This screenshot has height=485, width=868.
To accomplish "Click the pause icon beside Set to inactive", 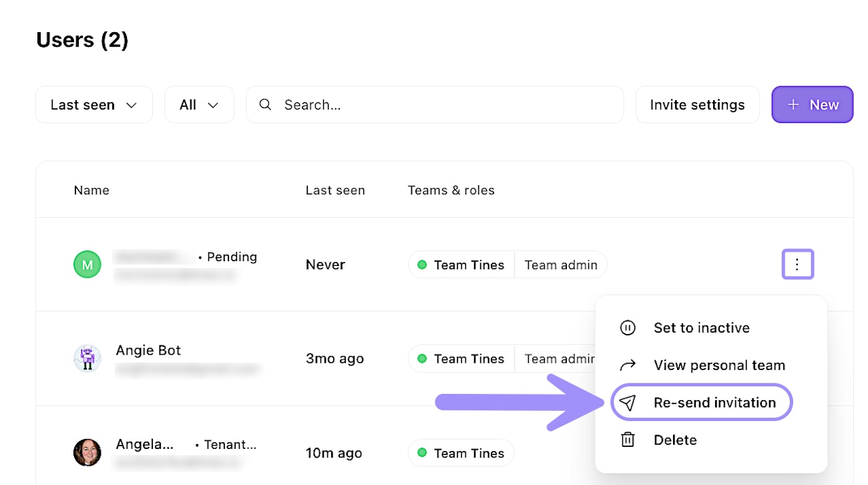I will click(628, 328).
